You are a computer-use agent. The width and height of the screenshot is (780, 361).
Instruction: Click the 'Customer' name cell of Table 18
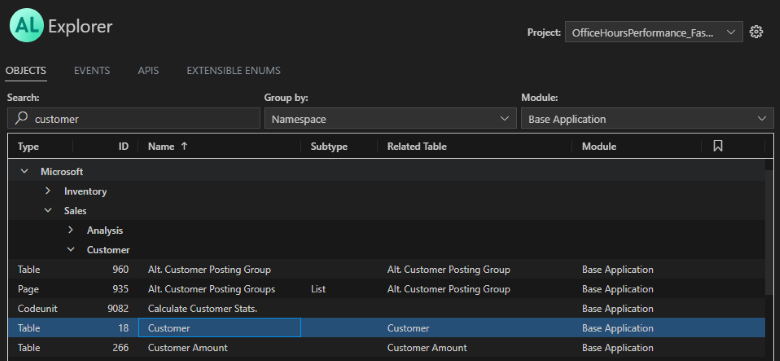219,328
